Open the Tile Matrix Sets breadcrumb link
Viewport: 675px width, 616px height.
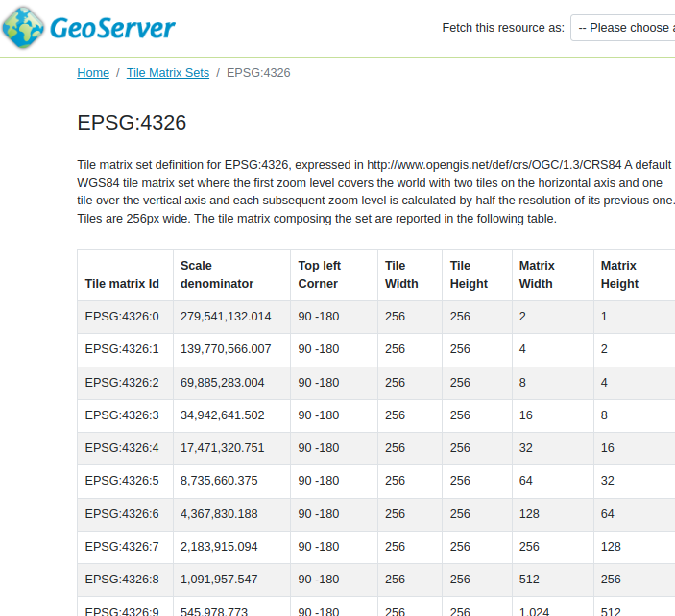167,73
